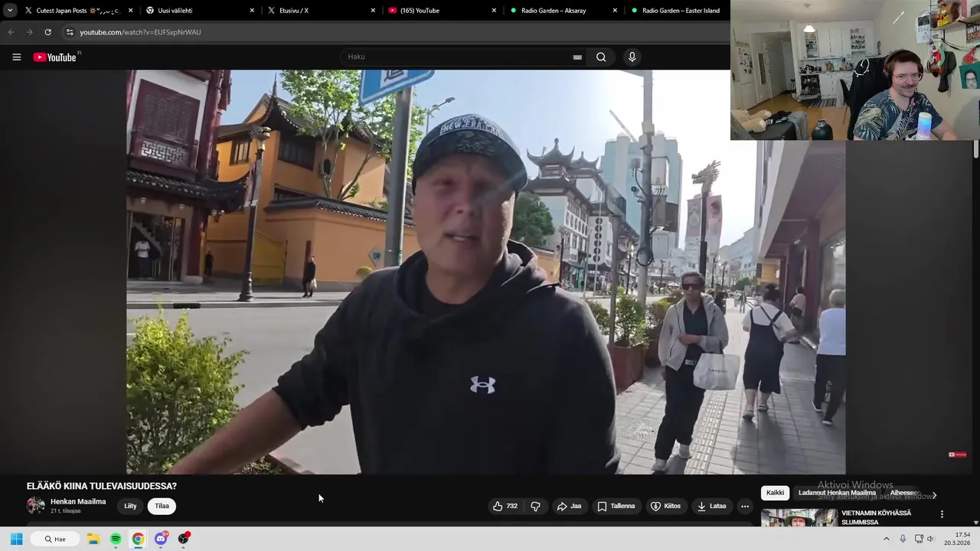Open the taskbar Hae search box

tap(55, 539)
